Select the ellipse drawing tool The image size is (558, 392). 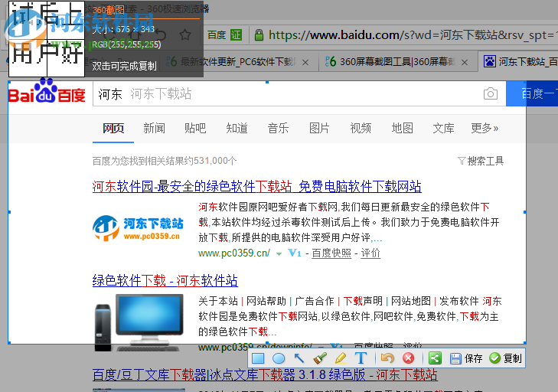(279, 358)
